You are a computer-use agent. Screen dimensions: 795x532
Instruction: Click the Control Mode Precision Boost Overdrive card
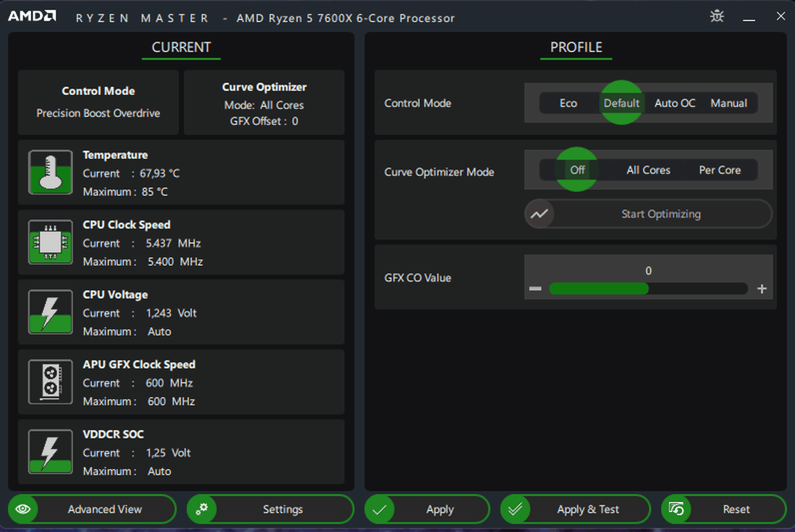coord(98,102)
